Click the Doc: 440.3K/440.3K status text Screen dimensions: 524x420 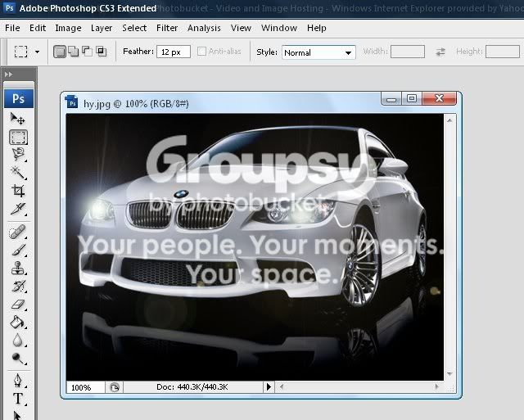192,387
